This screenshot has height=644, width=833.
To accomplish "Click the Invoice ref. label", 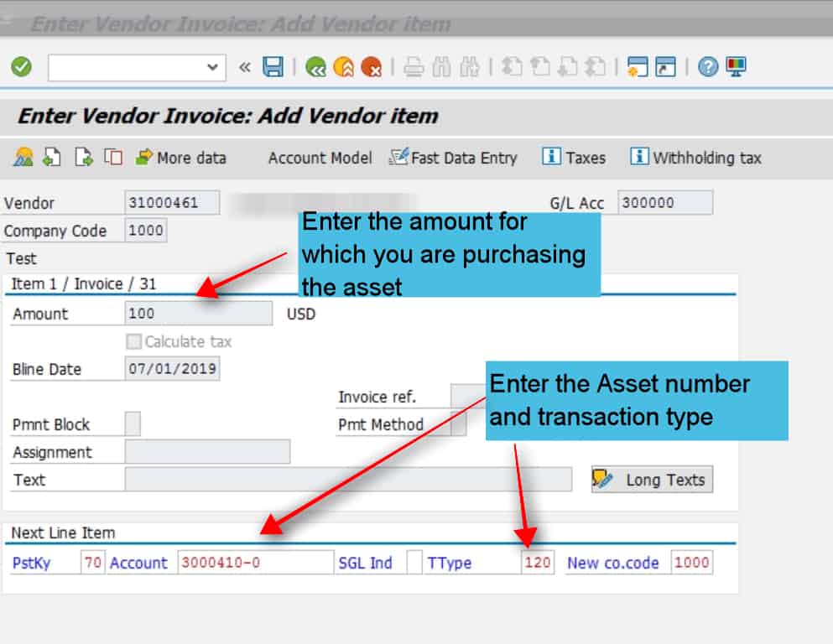I will (x=377, y=397).
